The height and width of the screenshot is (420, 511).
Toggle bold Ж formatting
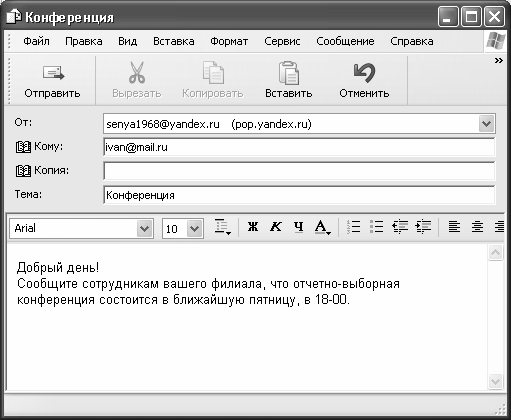coord(253,227)
